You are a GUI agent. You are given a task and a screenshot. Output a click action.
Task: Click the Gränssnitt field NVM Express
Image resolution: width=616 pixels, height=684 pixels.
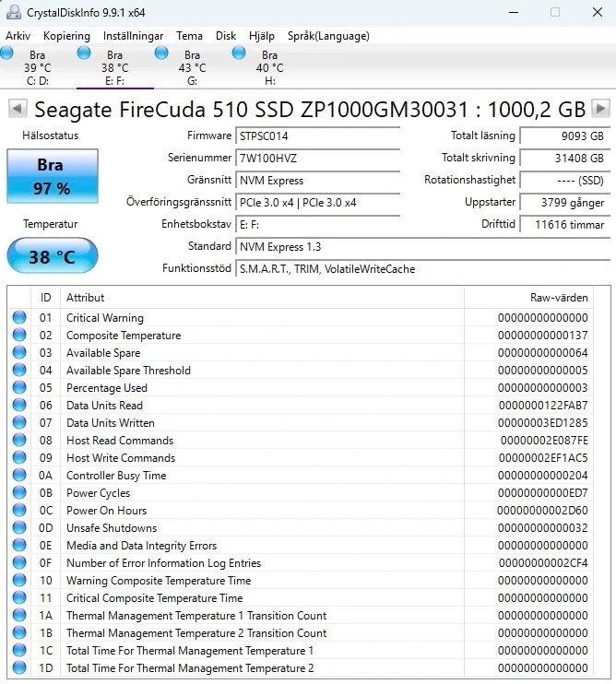coord(317,180)
